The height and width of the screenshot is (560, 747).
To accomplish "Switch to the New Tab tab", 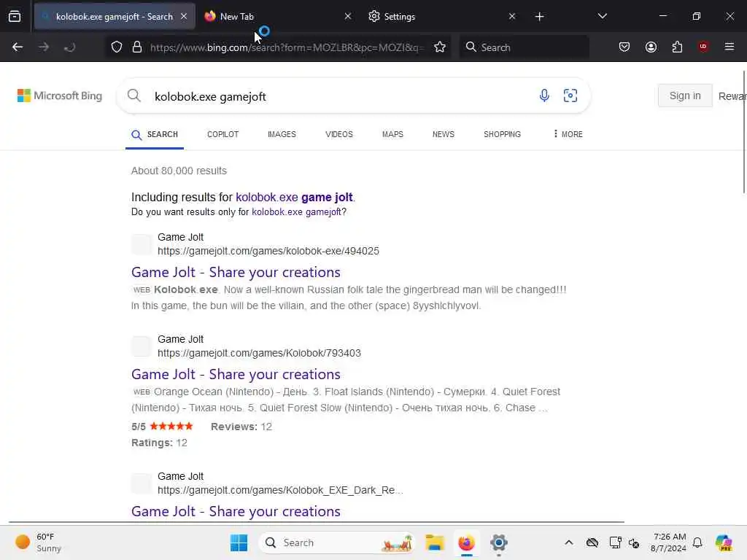I will click(279, 16).
